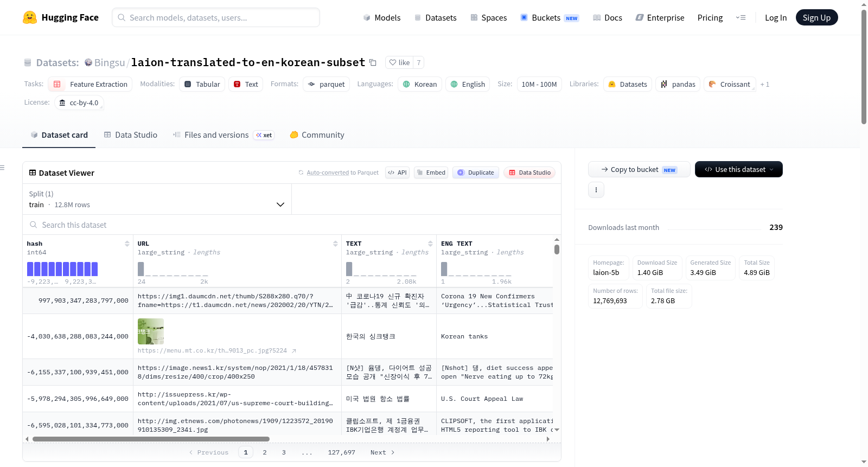Open the Auto-converted link
Viewport: 868px width, 467px height.
328,172
